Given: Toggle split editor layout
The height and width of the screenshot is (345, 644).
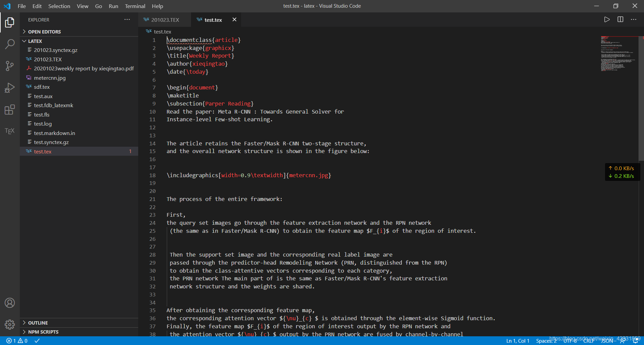Looking at the screenshot, I should click(x=620, y=19).
